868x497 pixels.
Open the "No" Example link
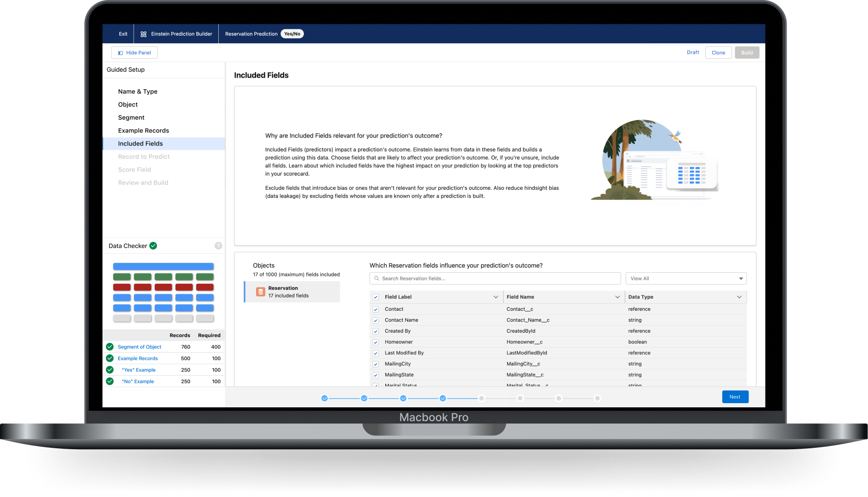pyautogui.click(x=138, y=382)
